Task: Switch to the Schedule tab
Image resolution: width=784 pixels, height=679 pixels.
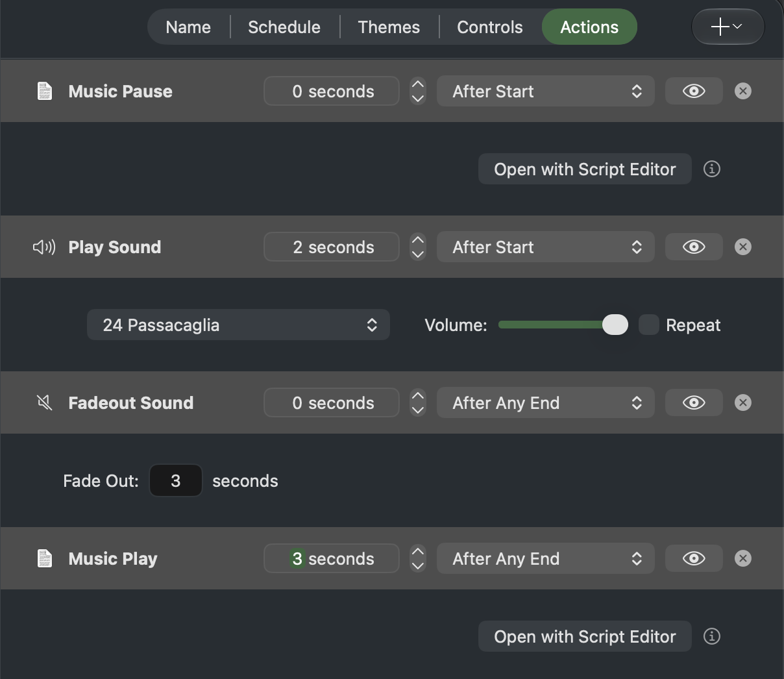Action: 284,27
